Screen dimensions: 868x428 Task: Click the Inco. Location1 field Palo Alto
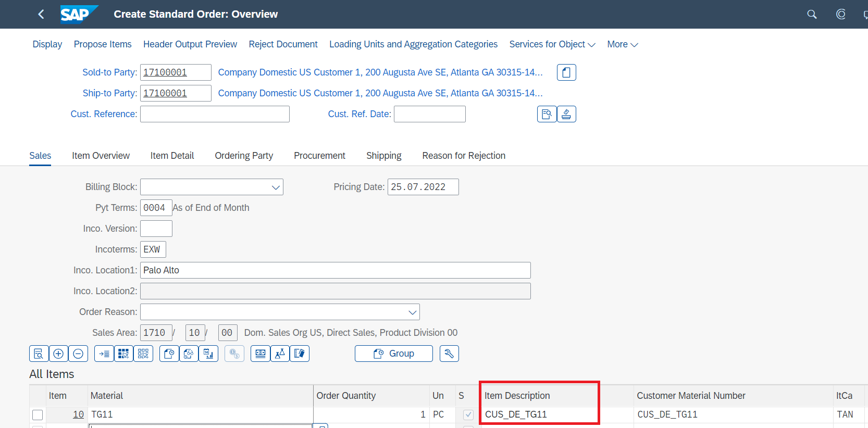[336, 270]
